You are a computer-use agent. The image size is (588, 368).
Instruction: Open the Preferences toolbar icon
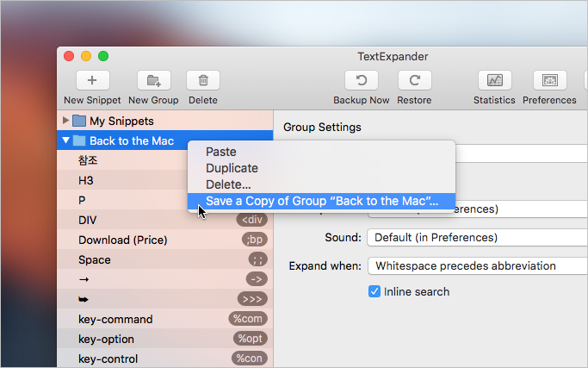tap(550, 80)
